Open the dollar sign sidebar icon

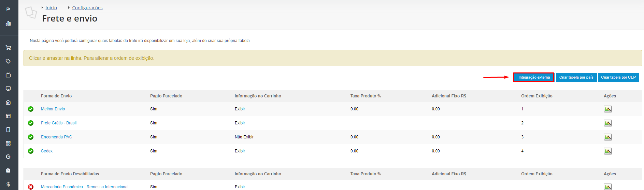tap(8, 184)
